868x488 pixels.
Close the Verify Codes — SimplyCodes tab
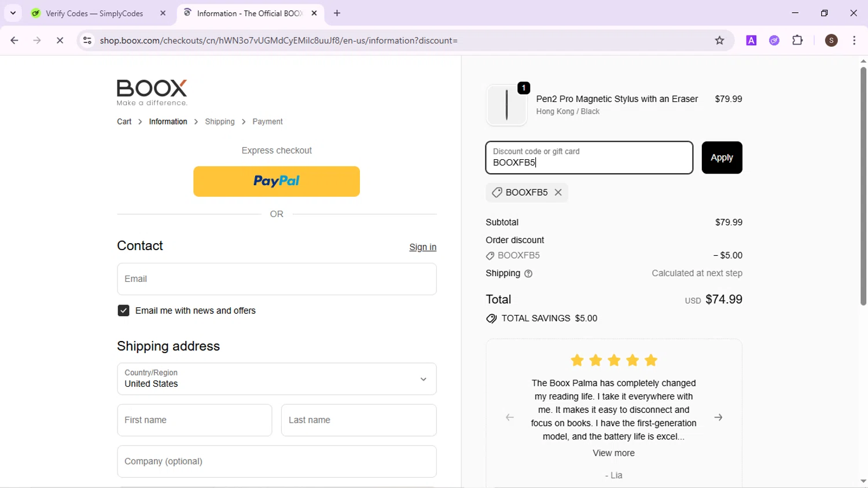pyautogui.click(x=163, y=13)
